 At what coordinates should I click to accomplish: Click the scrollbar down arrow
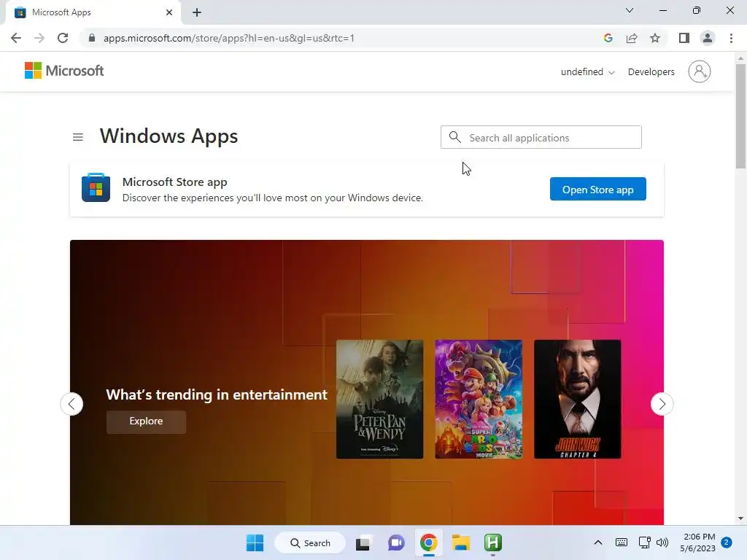(x=740, y=518)
